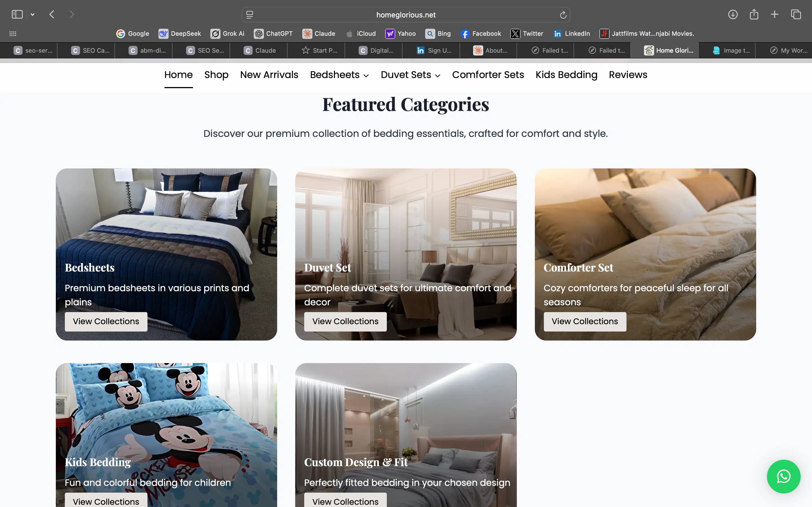Go to the New Arrivals menu item
This screenshot has width=812, height=507.
point(269,75)
